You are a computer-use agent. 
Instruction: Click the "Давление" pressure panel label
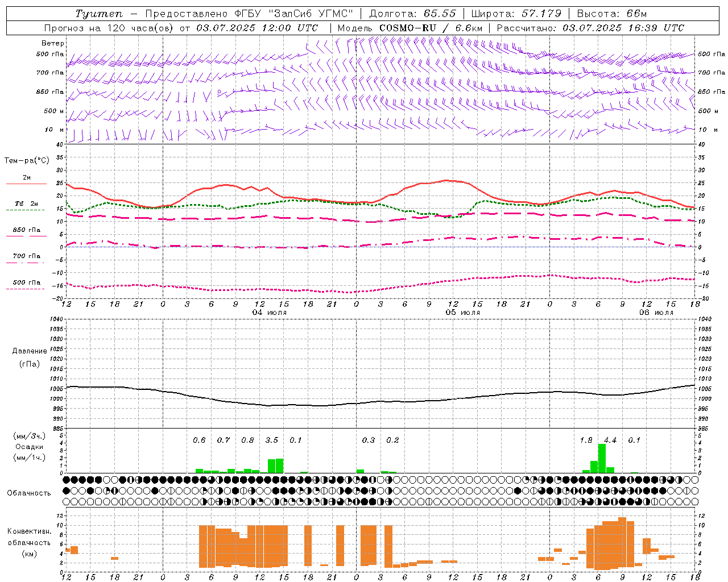[30, 351]
